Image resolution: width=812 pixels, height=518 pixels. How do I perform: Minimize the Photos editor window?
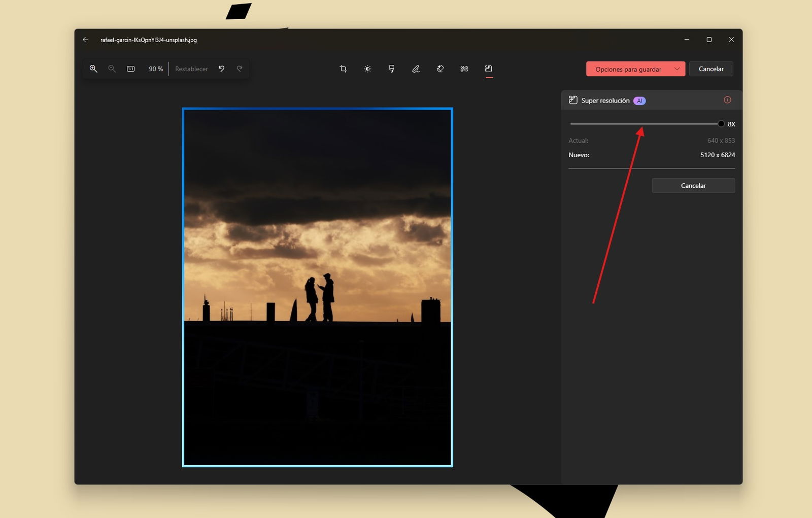pyautogui.click(x=687, y=40)
